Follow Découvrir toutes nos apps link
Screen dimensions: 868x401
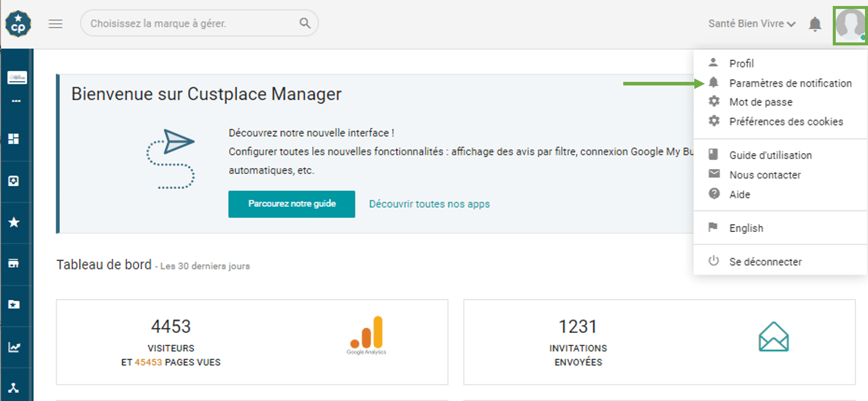429,204
